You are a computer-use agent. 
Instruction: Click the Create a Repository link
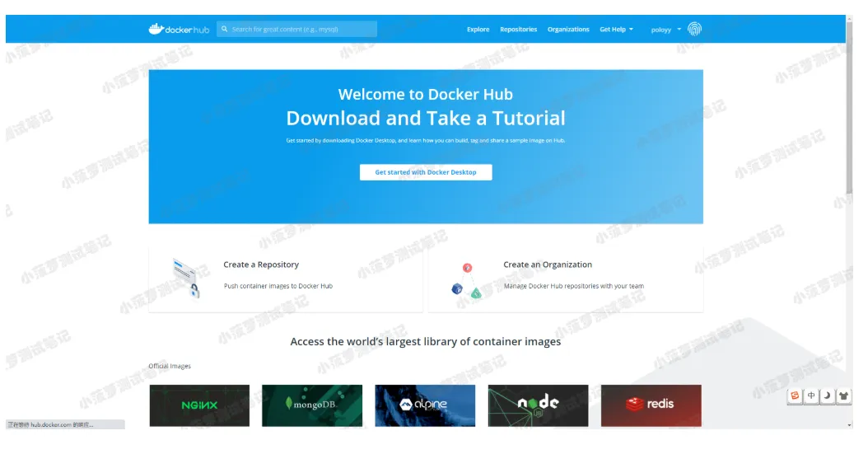tap(261, 264)
